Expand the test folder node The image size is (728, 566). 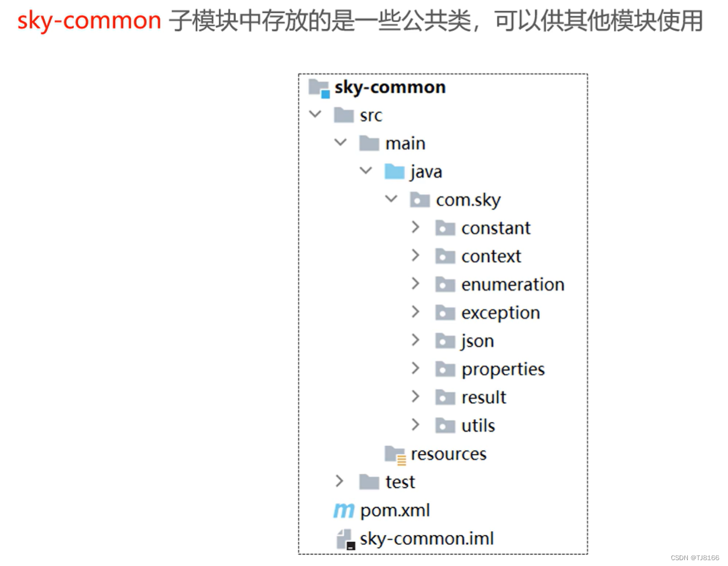(x=340, y=481)
